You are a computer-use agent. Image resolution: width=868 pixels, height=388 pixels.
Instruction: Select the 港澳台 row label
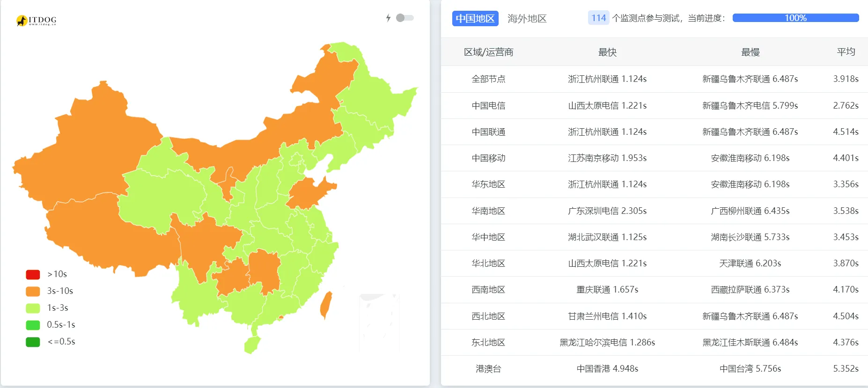tap(488, 369)
